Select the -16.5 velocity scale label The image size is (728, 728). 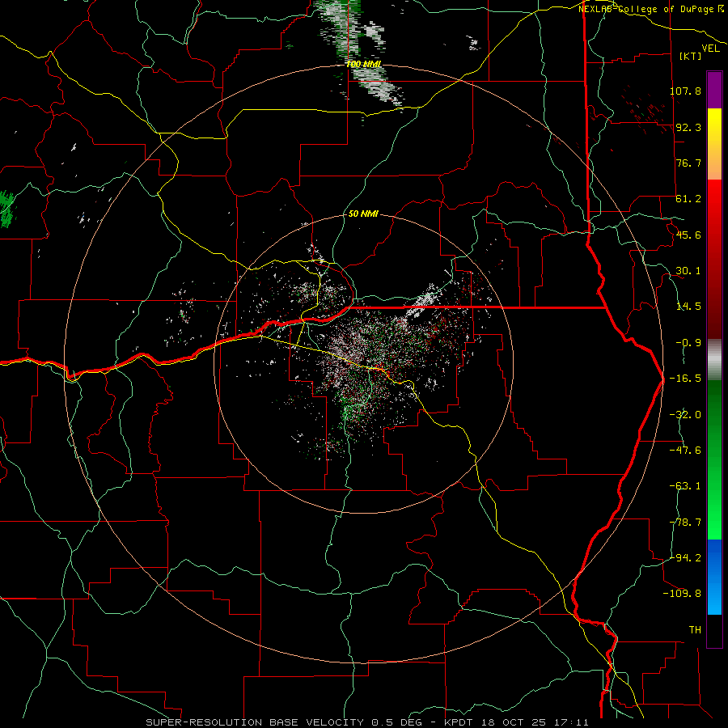tap(685, 379)
